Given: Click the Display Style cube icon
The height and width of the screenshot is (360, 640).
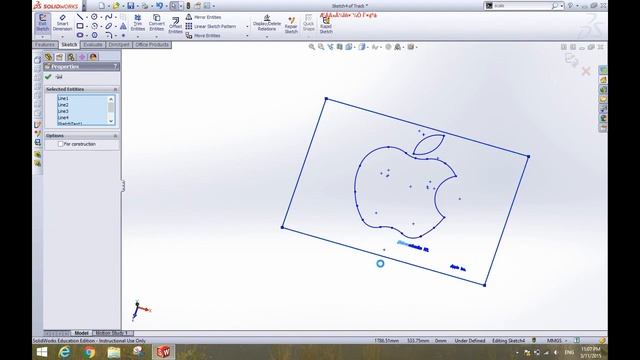Looking at the screenshot, I should (x=362, y=47).
